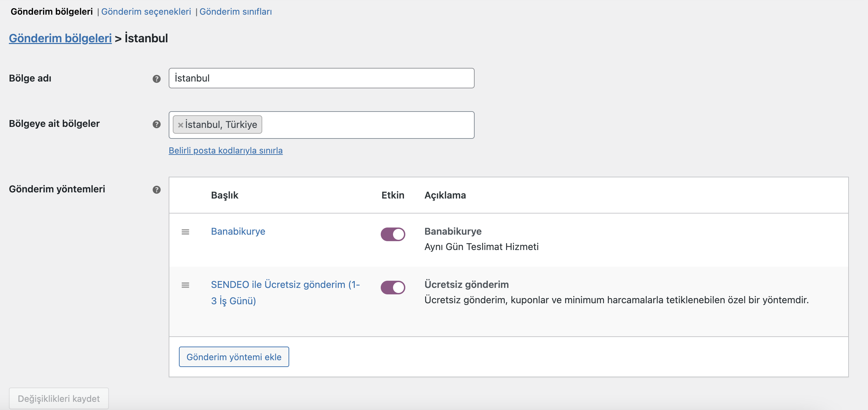Click Değişiklikleri kaydet button
Screen dimensions: 868x410
click(x=59, y=398)
